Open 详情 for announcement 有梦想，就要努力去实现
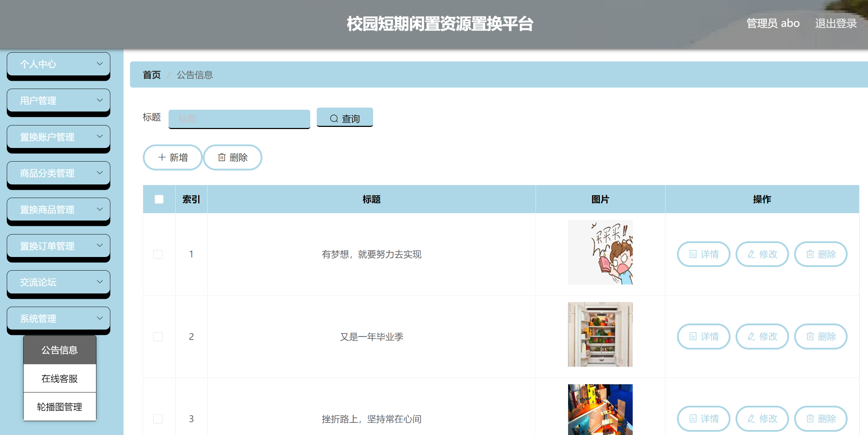 pyautogui.click(x=703, y=254)
